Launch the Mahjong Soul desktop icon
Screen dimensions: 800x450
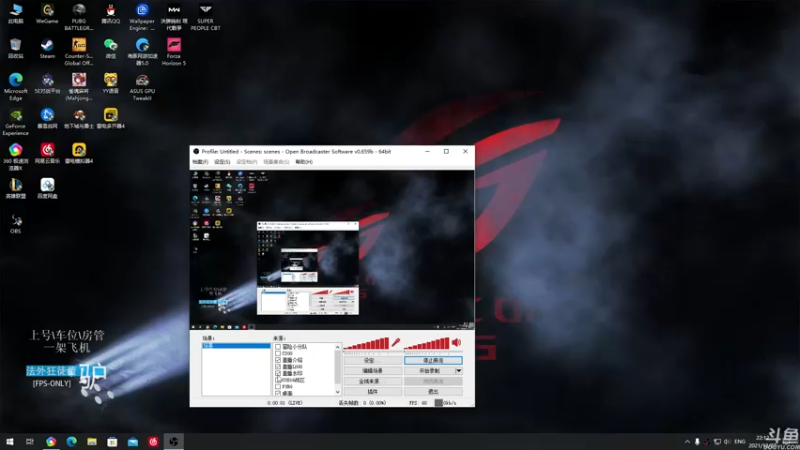click(x=79, y=86)
